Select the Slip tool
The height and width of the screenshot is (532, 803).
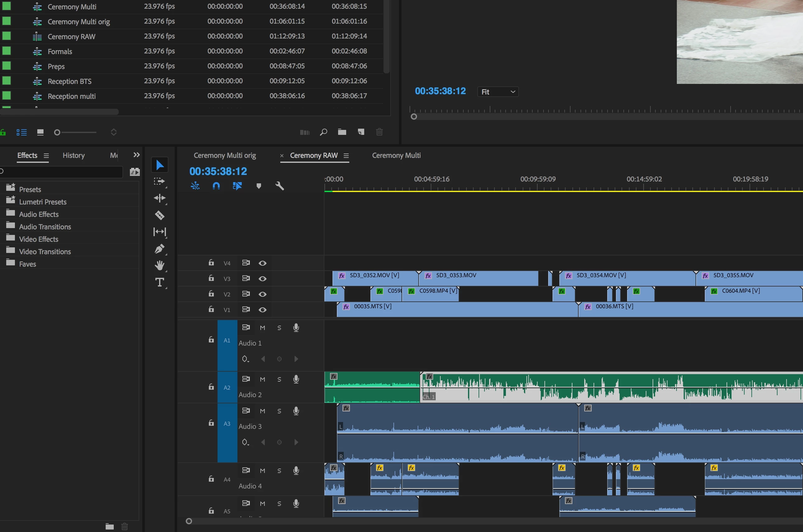[x=159, y=232]
